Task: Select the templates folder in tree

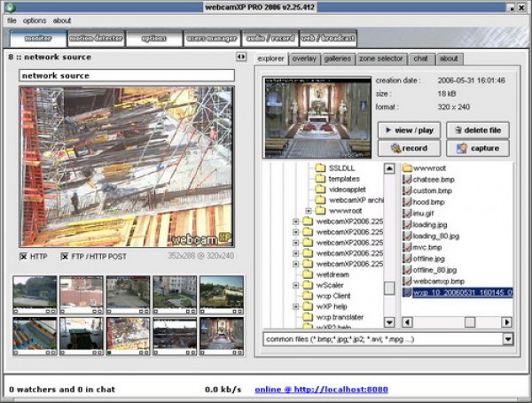Action: pos(343,178)
